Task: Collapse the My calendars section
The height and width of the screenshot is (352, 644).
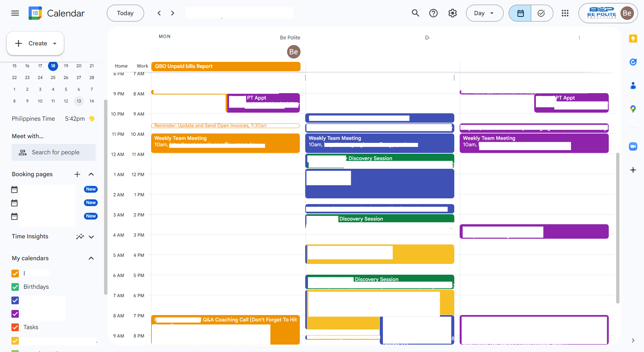Action: click(91, 258)
